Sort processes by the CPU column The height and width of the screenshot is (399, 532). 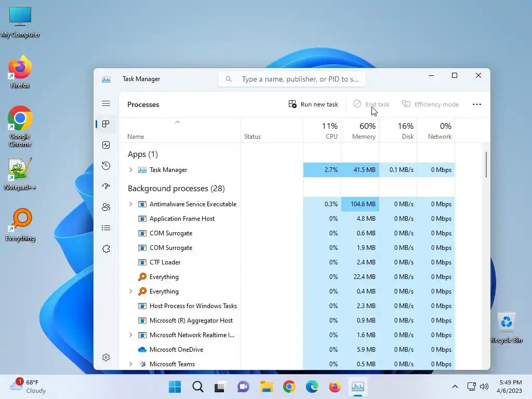tap(322, 130)
